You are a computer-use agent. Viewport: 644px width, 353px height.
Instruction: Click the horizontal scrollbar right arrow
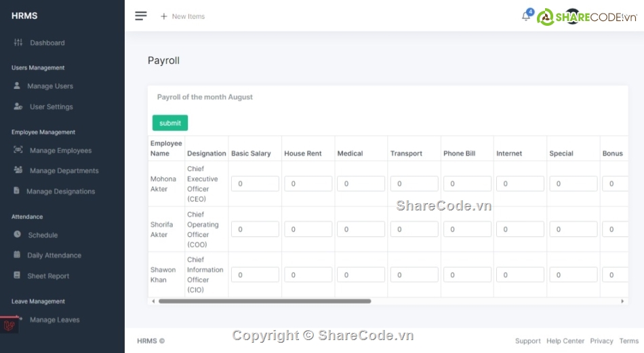coord(622,301)
